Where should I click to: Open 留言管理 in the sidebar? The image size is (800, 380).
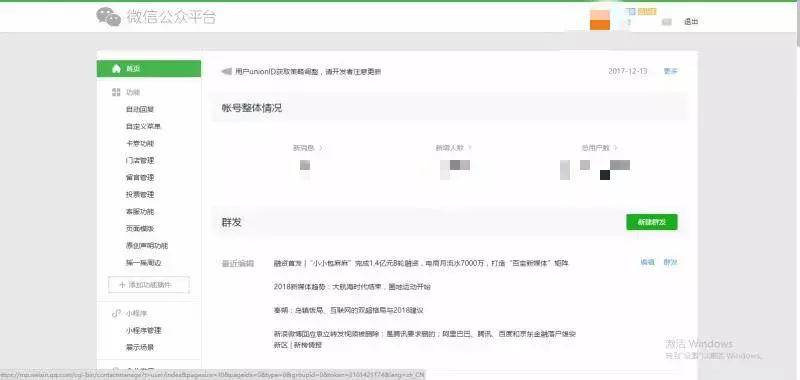point(140,178)
